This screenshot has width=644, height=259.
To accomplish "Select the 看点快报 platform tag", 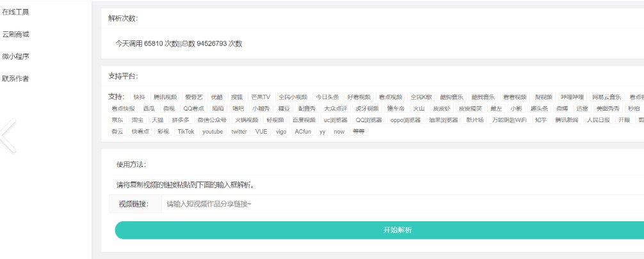I will click(x=123, y=108).
